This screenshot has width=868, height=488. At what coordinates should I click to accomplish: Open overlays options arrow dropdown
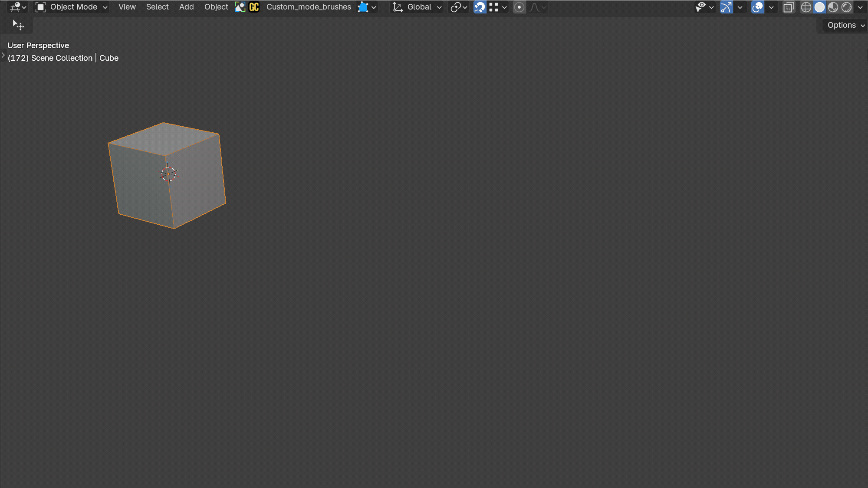point(771,7)
